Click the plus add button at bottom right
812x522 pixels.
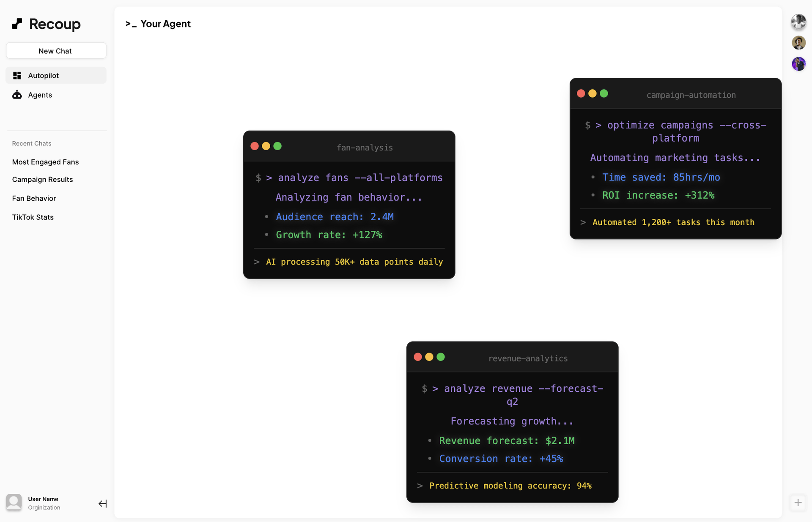pyautogui.click(x=798, y=503)
